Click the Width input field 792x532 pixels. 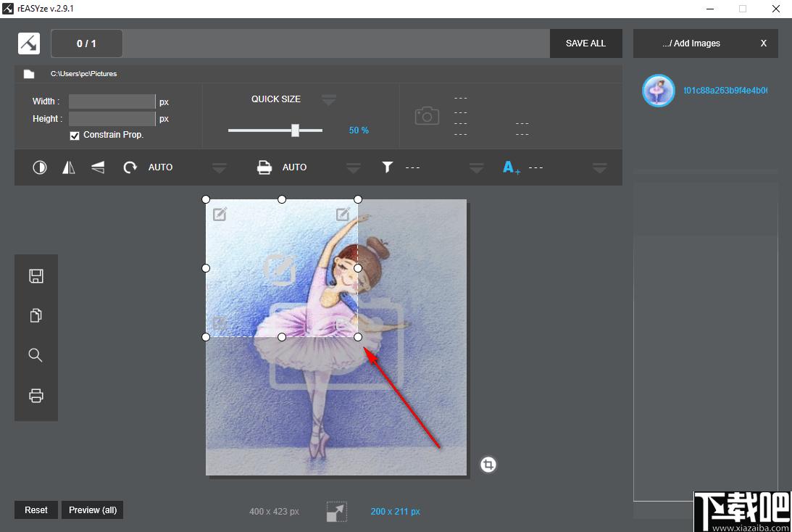coord(112,101)
